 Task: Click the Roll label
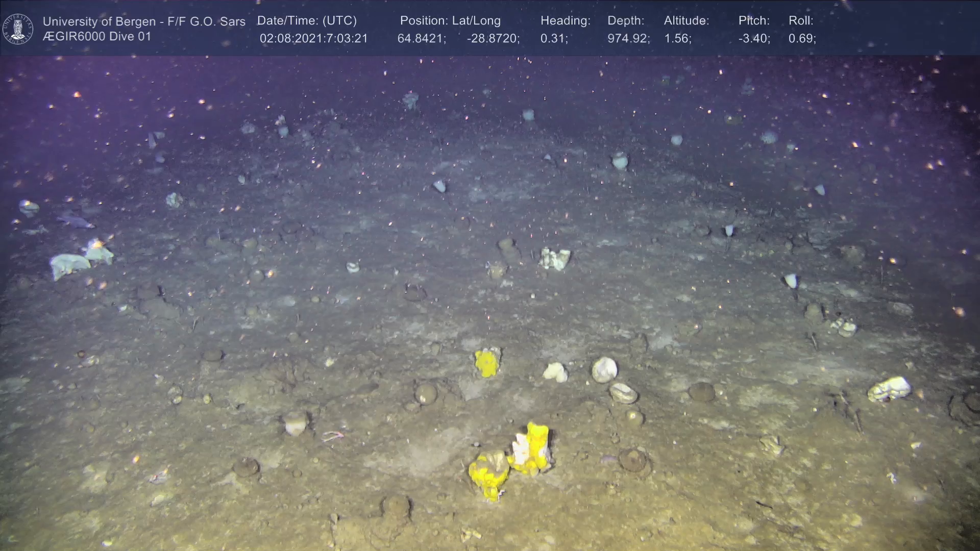pos(801,21)
